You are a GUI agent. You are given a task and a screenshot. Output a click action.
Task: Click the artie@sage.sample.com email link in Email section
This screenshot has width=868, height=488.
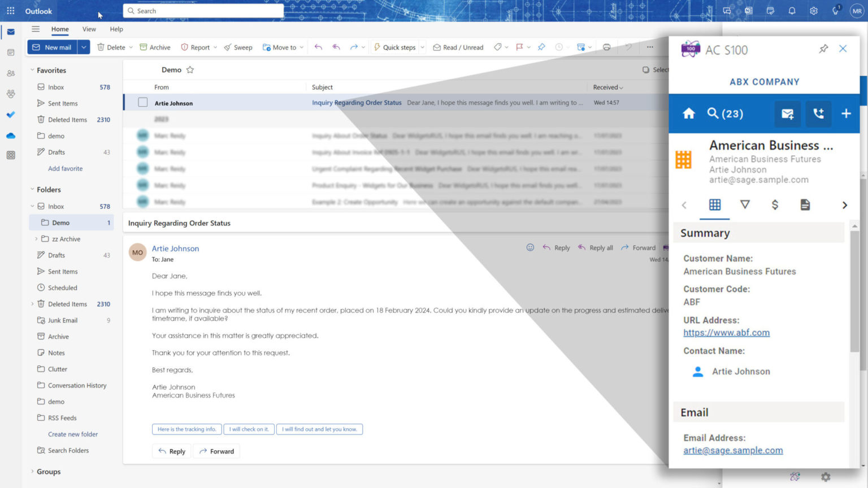coord(733,450)
